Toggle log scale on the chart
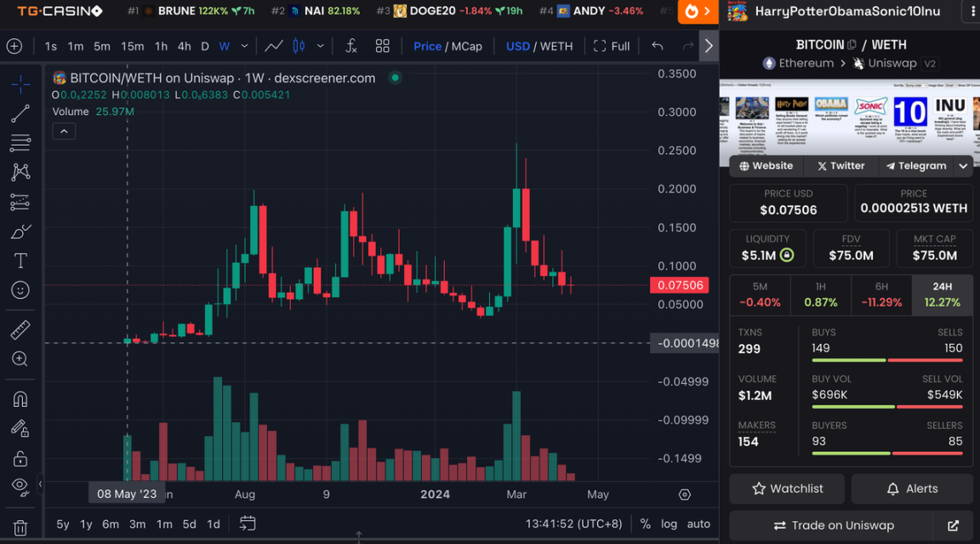Viewport: 980px width, 544px height. click(669, 524)
